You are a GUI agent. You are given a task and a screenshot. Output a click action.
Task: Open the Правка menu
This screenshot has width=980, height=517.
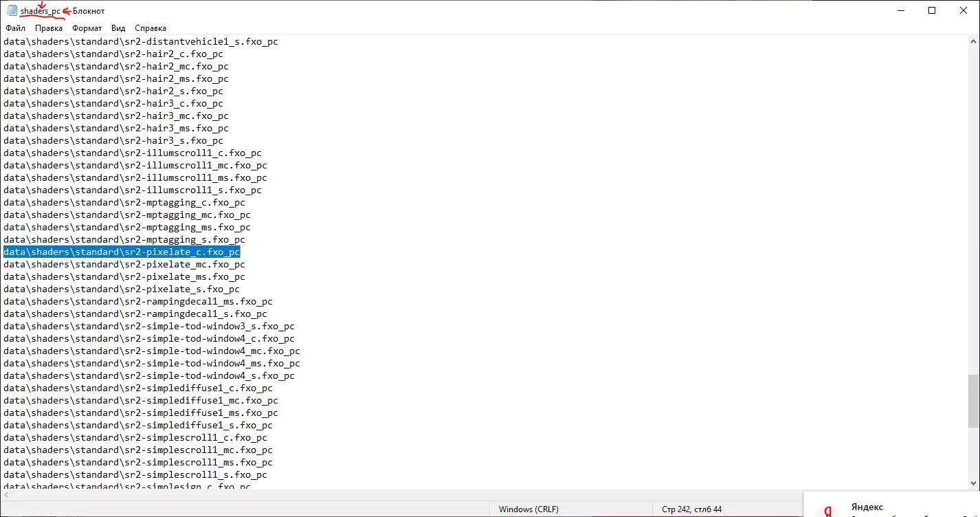click(49, 28)
